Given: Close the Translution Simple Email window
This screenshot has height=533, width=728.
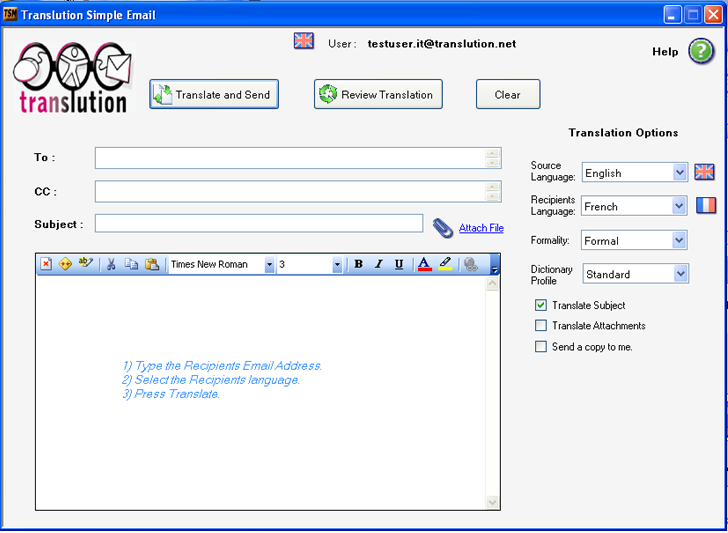Looking at the screenshot, I should click(x=713, y=15).
